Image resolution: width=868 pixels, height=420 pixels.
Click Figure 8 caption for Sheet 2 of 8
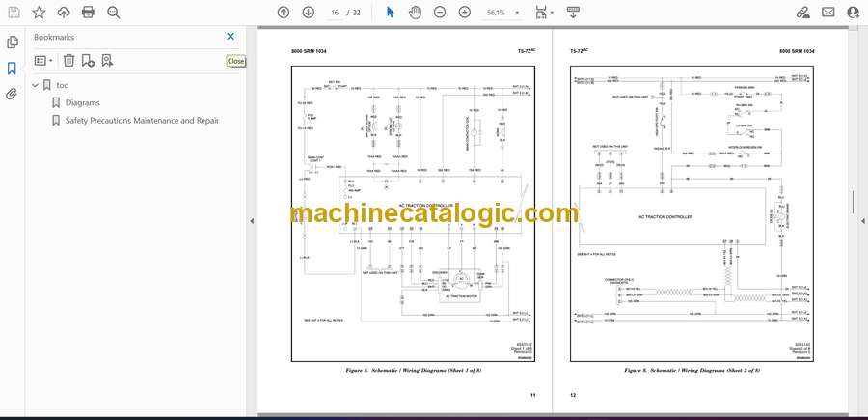[x=692, y=370]
